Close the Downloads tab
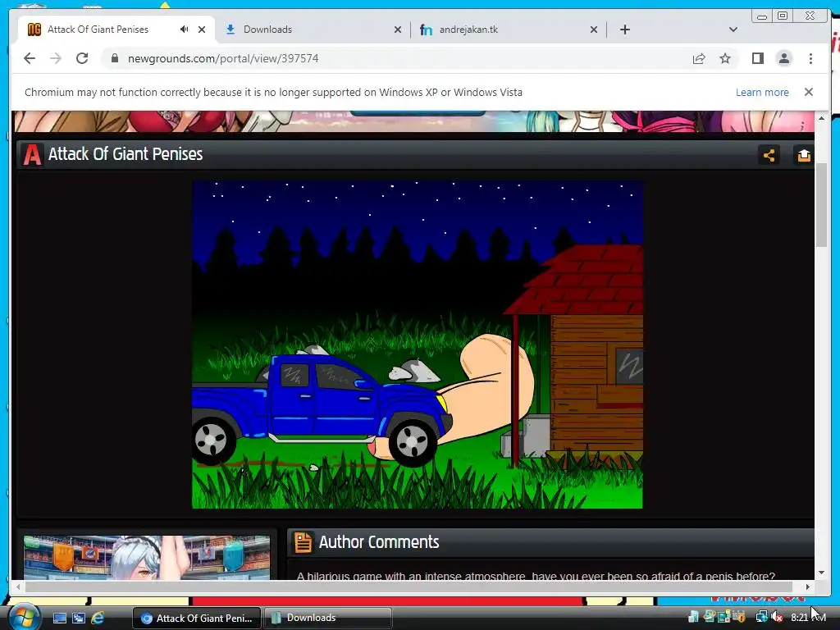The image size is (840, 630). point(398,30)
